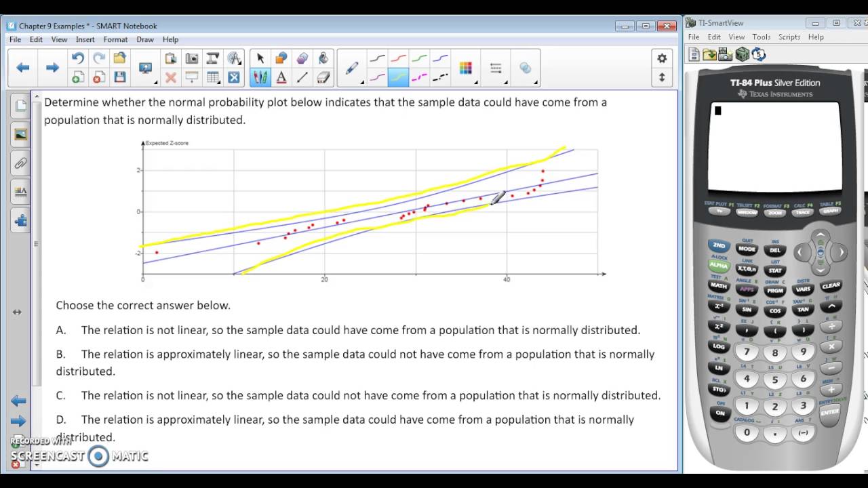
Task: Pick the Text tool with letter A
Action: coord(281,77)
